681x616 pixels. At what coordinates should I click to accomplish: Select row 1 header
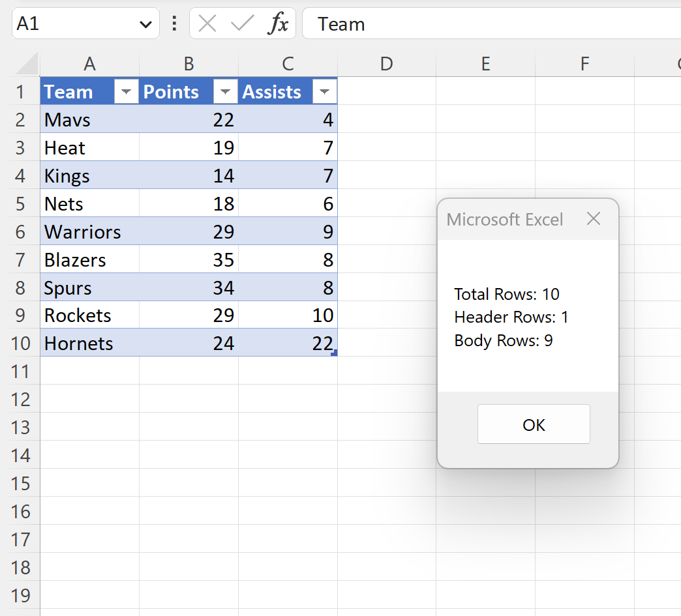[x=20, y=92]
